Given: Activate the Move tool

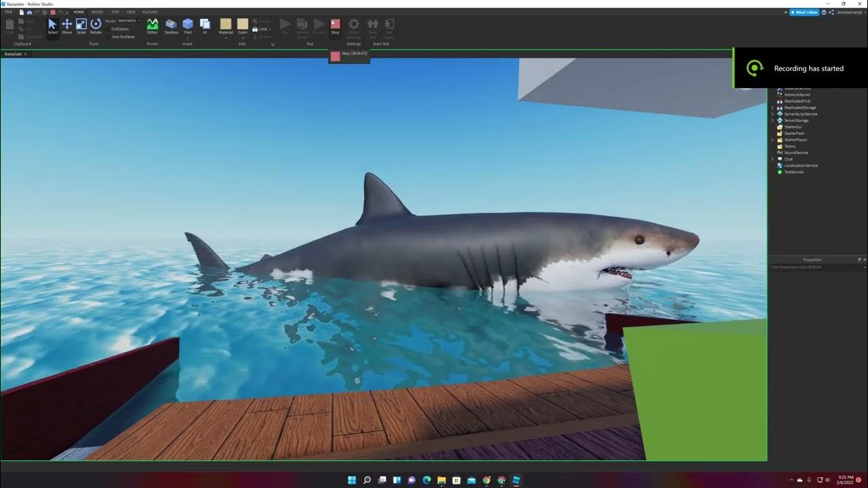Looking at the screenshot, I should pos(67,26).
